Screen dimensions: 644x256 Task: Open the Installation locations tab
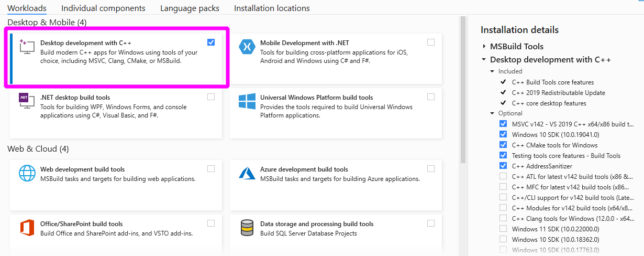272,8
